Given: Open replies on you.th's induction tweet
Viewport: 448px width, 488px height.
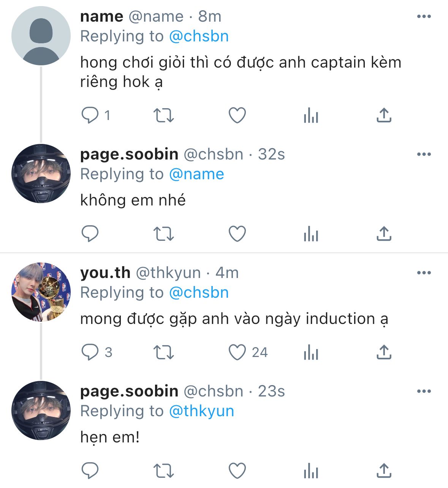Looking at the screenshot, I should click(90, 352).
